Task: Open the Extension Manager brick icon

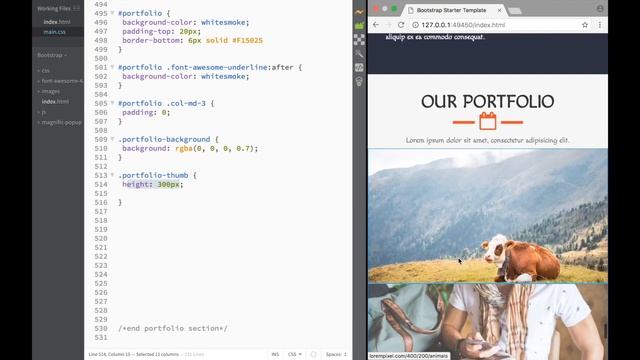Action: pyautogui.click(x=359, y=26)
